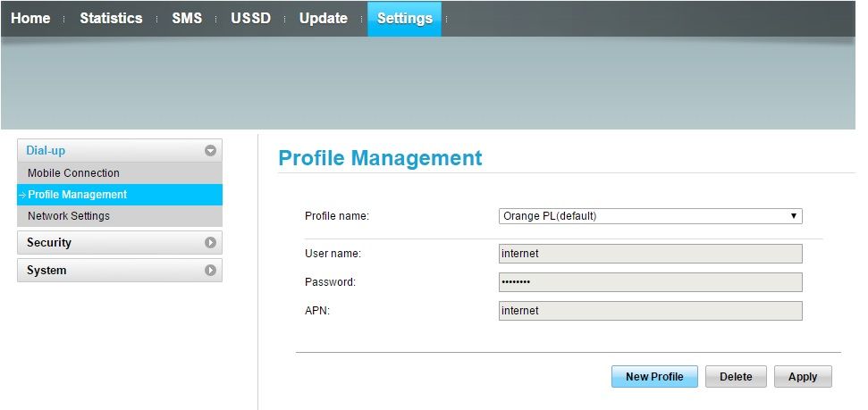Click the Security section header
This screenshot has height=410, width=868.
coord(120,242)
